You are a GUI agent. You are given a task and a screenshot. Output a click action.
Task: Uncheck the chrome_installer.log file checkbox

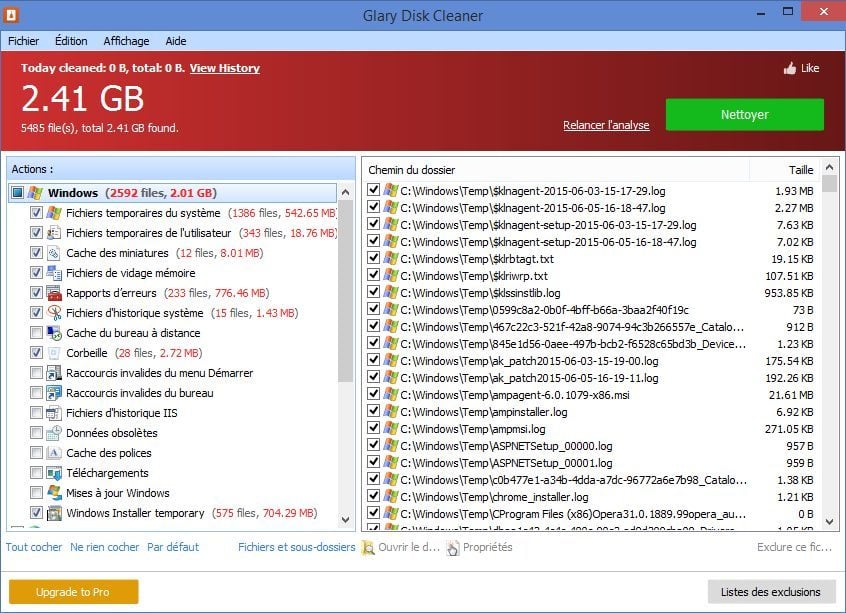[373, 497]
